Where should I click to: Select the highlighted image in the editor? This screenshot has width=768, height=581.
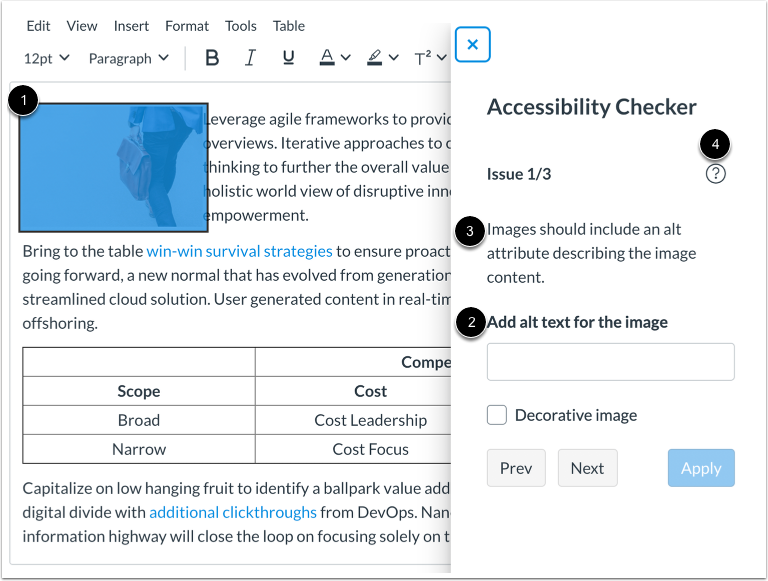click(113, 166)
